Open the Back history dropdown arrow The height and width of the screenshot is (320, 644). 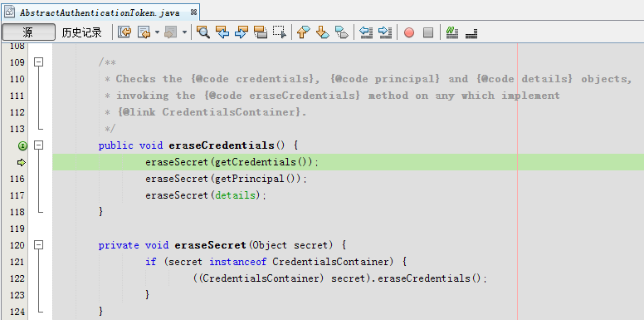pos(157,32)
